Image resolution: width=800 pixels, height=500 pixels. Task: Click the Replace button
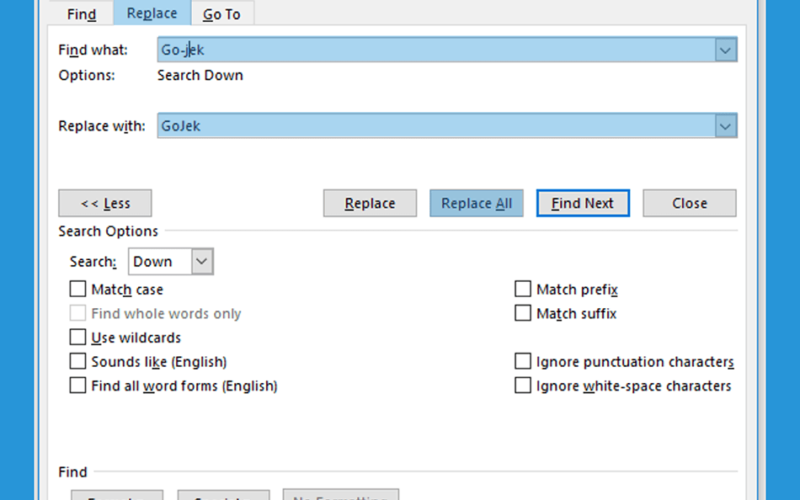pyautogui.click(x=370, y=203)
